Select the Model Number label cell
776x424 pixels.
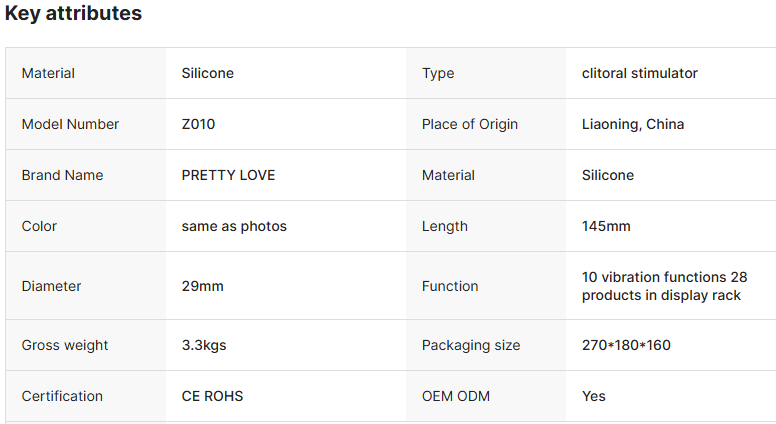coord(86,124)
